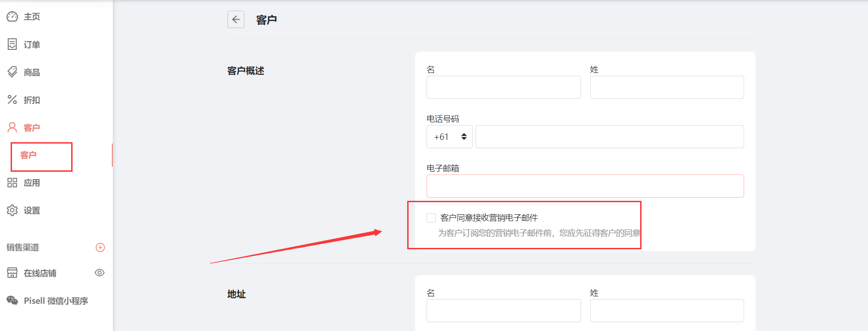This screenshot has width=868, height=331.
Task: Click the 在线店铺 storefront icon
Action: 12,273
